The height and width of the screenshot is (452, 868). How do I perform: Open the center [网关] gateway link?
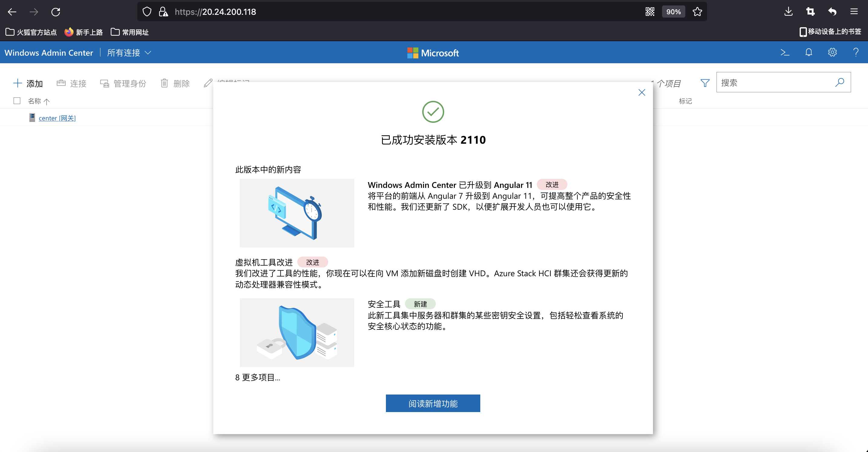(x=57, y=118)
